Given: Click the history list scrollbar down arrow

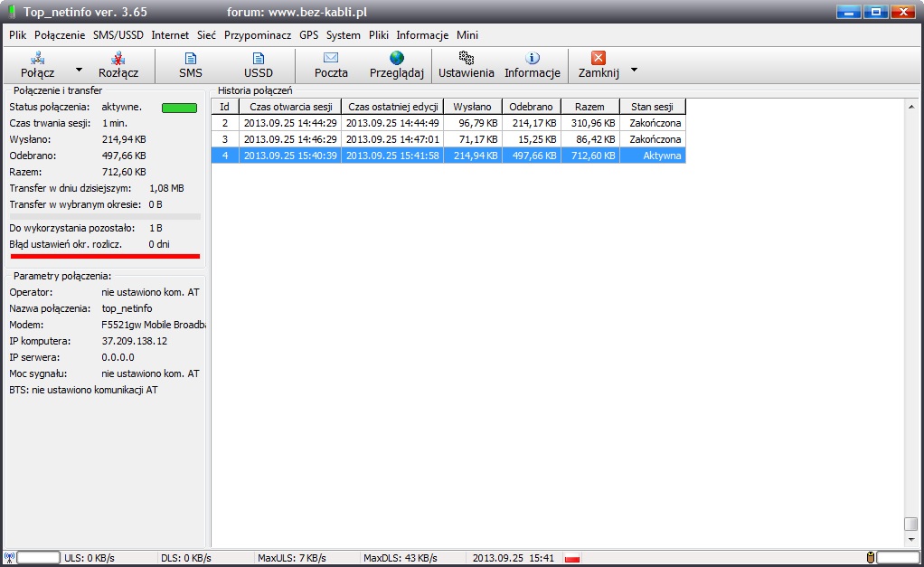Looking at the screenshot, I should pos(910,541).
